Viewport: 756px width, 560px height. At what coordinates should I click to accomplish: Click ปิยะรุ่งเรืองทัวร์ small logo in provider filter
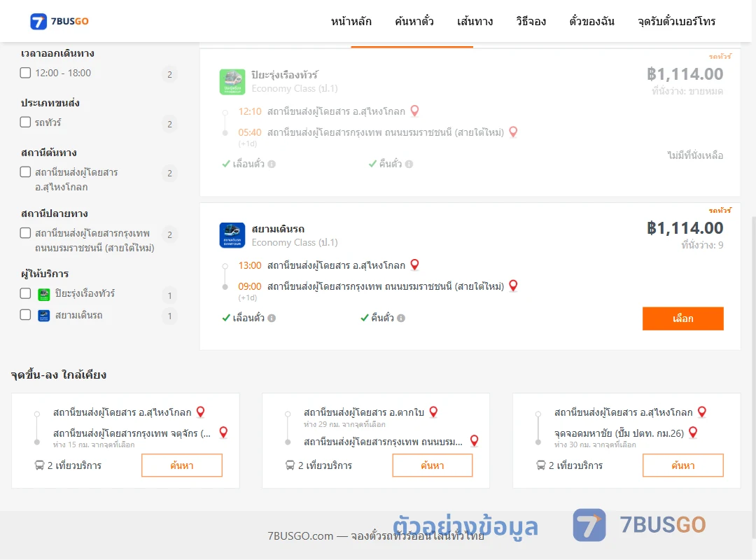[x=44, y=294]
